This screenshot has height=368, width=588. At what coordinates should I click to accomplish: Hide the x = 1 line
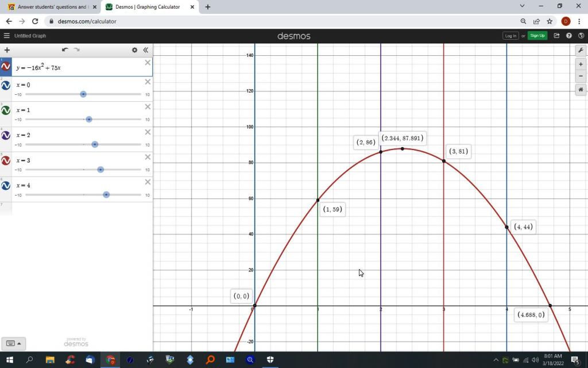[x=6, y=110]
